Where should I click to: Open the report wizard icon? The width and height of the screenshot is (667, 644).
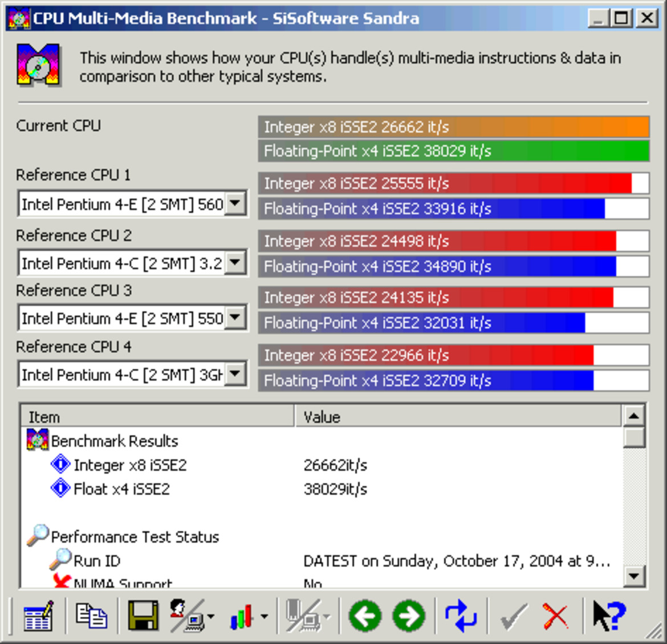click(x=38, y=616)
